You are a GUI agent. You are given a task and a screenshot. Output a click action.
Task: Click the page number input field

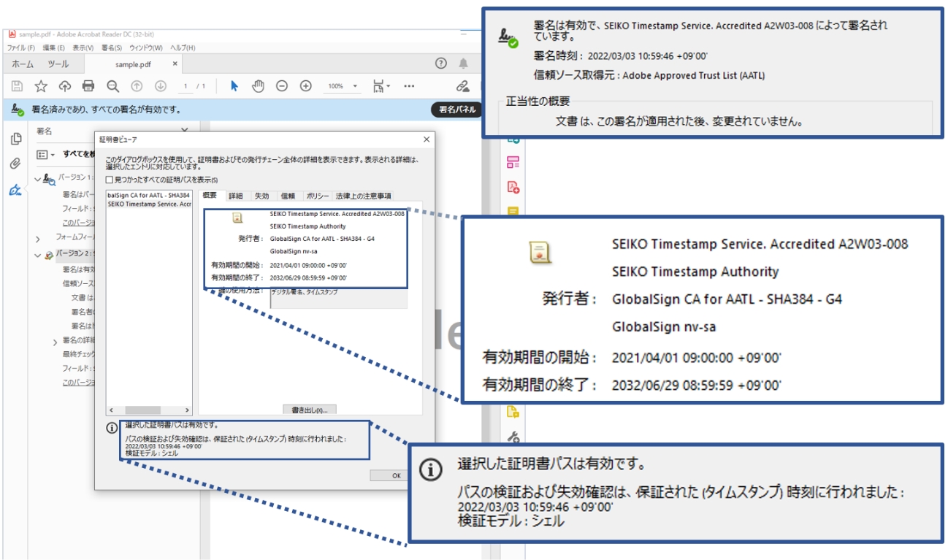click(x=187, y=86)
